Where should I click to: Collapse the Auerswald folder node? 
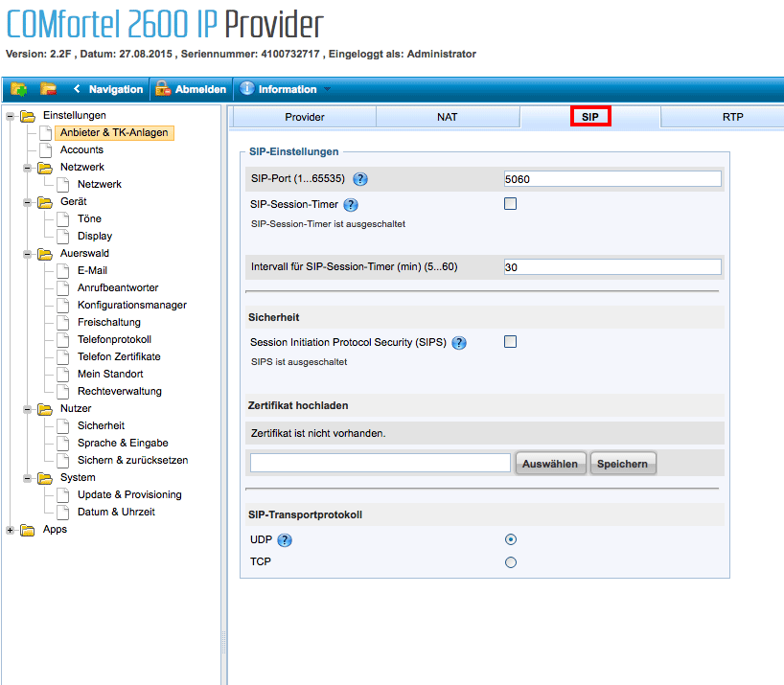click(x=28, y=254)
